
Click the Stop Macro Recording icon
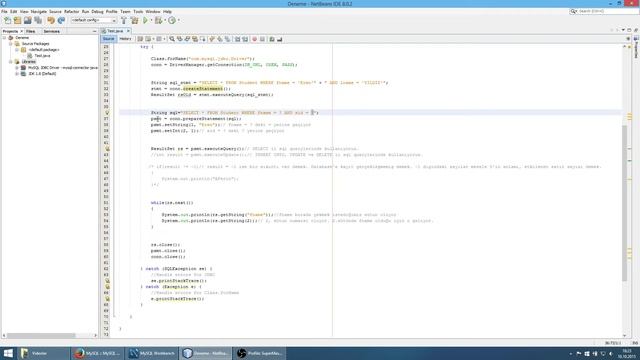pyautogui.click(x=262, y=39)
